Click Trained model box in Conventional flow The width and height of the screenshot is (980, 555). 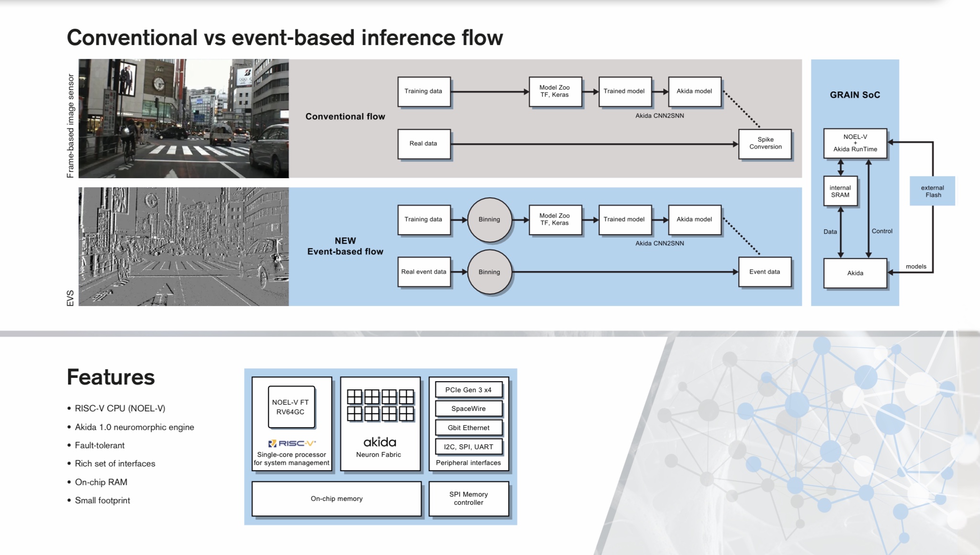click(x=624, y=91)
